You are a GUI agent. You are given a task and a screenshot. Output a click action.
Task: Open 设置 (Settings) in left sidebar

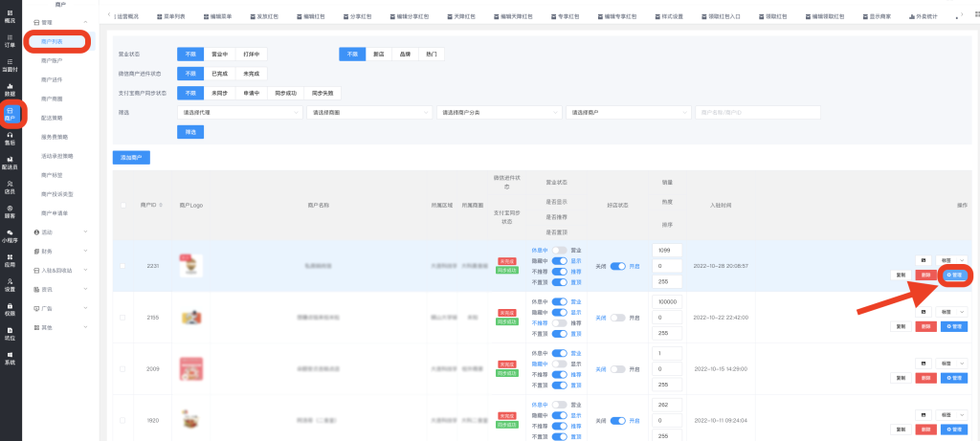coord(10,284)
